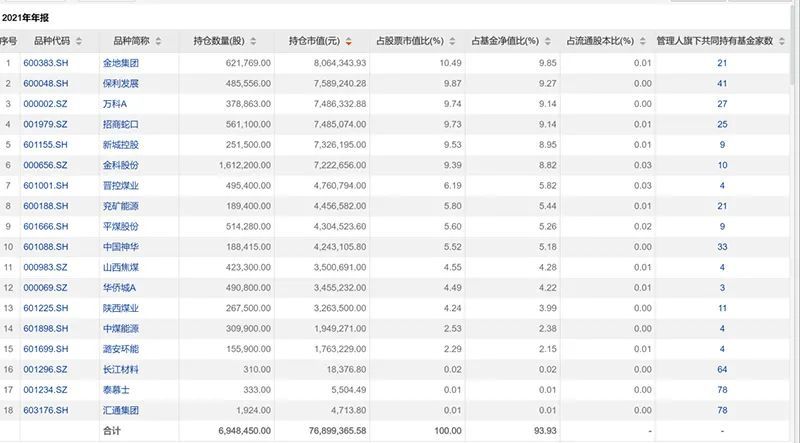800x443 pixels.
Task: Sort by 占股票市值比(%) arrows
Action: (x=452, y=41)
